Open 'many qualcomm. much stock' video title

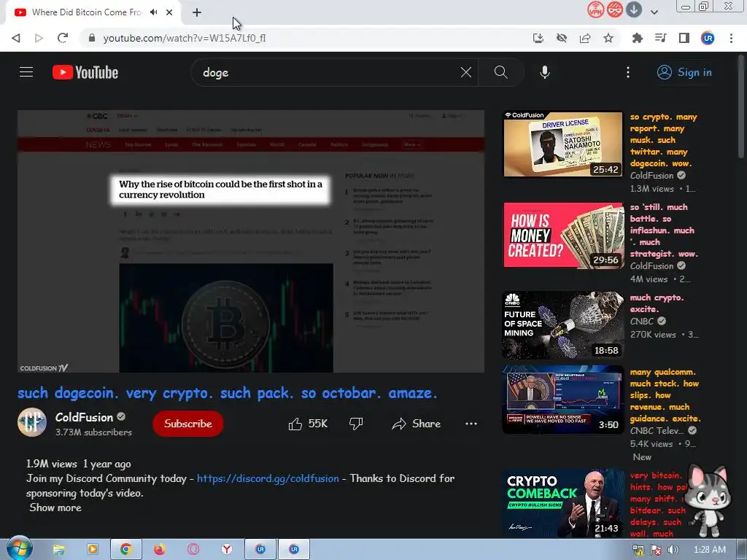click(x=665, y=395)
